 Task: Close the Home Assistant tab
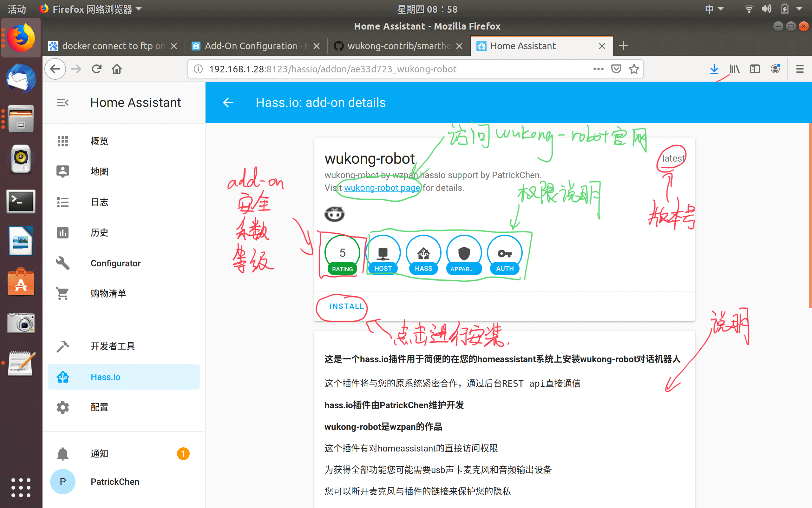(602, 46)
